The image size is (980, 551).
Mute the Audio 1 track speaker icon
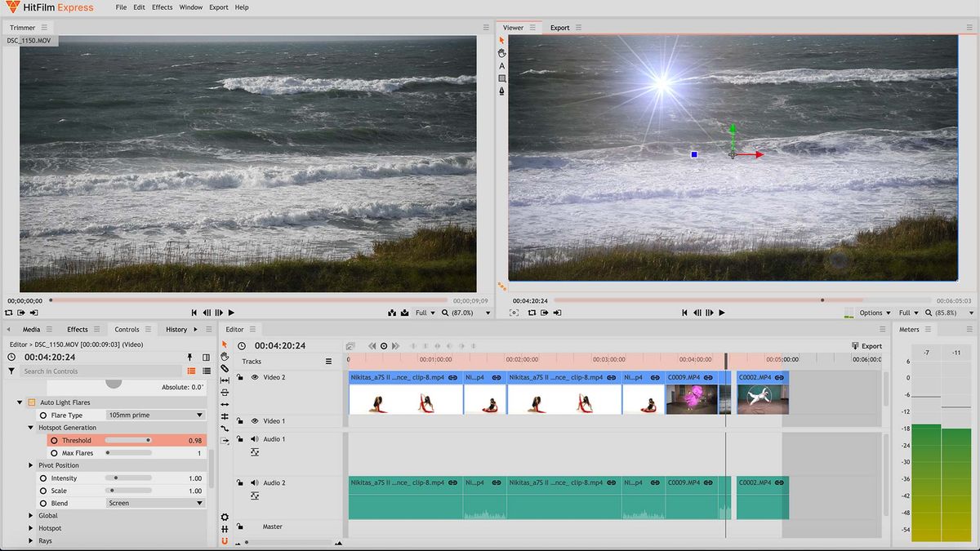[x=254, y=438]
